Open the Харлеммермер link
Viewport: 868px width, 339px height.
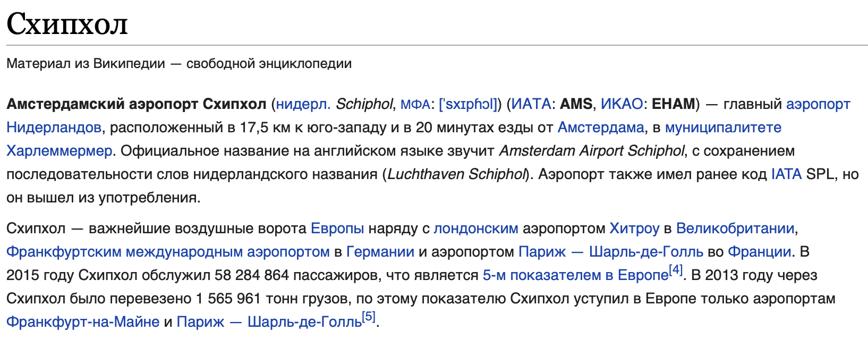pyautogui.click(x=59, y=151)
